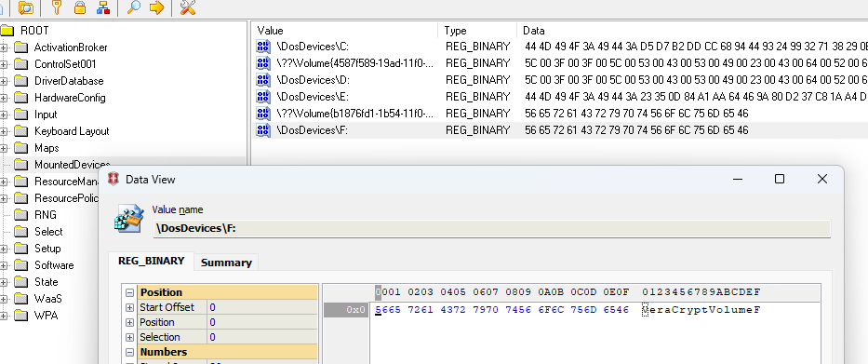Expand the ControlSet001 tree node
The height and width of the screenshot is (364, 868).
tap(4, 64)
